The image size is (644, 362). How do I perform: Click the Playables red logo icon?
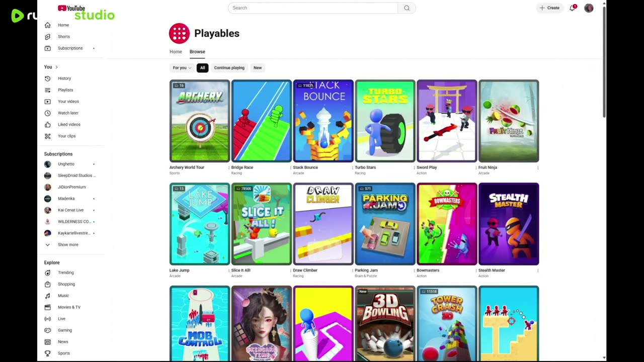(179, 33)
